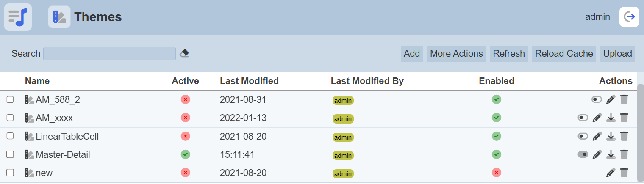This screenshot has width=644, height=184.
Task: Focus the Search input field
Action: 109,54
